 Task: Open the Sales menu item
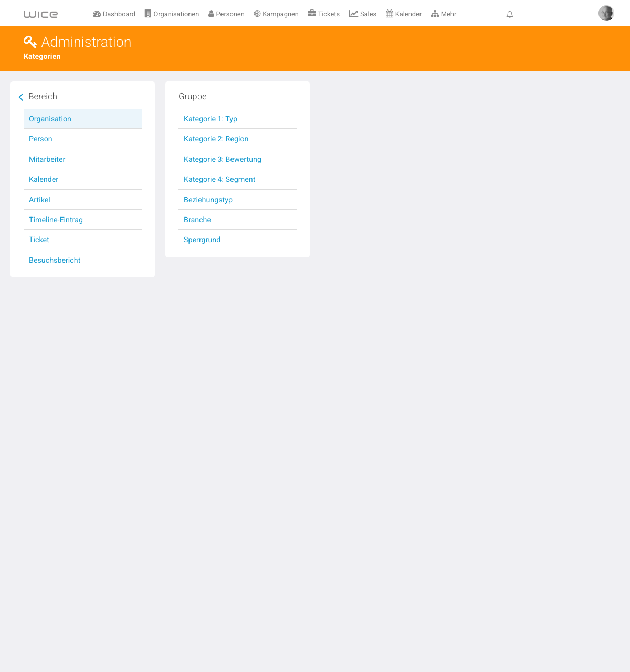pos(363,14)
